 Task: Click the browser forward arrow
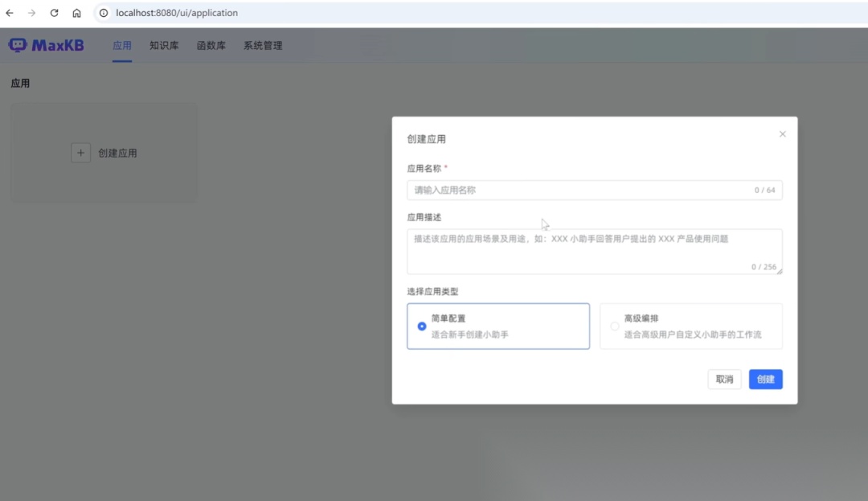tap(32, 13)
